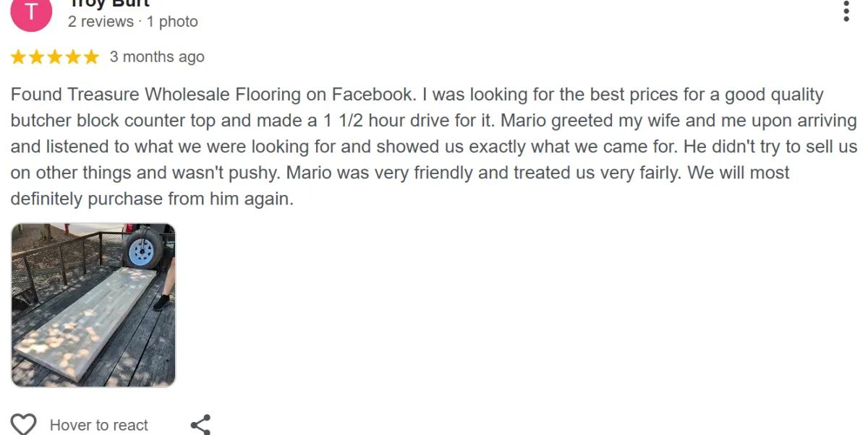
Task: Click the fourth gold rating star
Action: tap(73, 57)
